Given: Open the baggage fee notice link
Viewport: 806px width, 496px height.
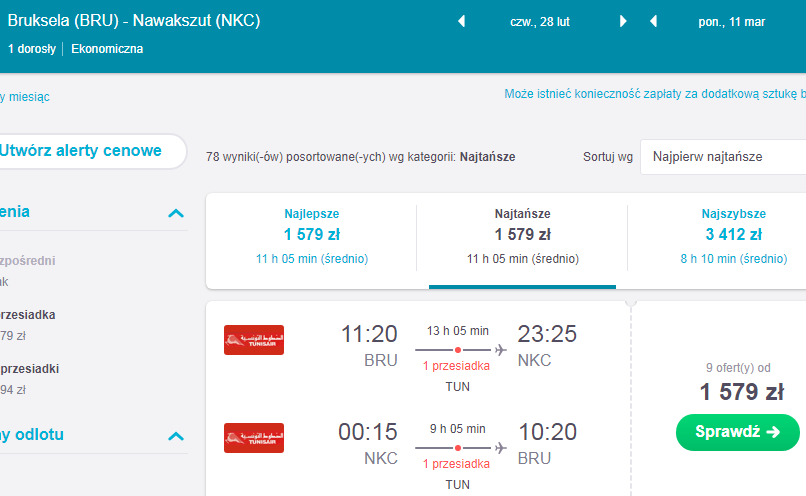Looking at the screenshot, I should [x=655, y=94].
